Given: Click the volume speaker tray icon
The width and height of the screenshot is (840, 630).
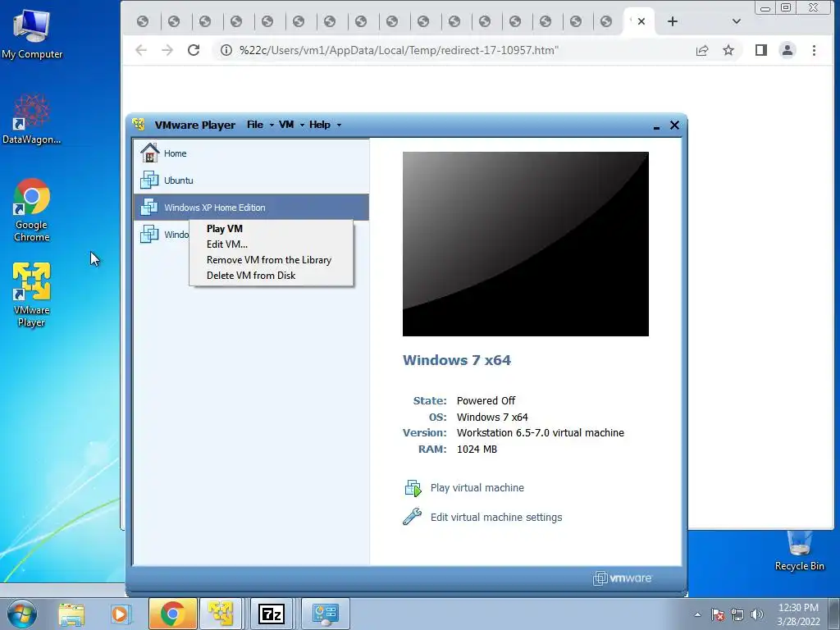Looking at the screenshot, I should point(757,614).
